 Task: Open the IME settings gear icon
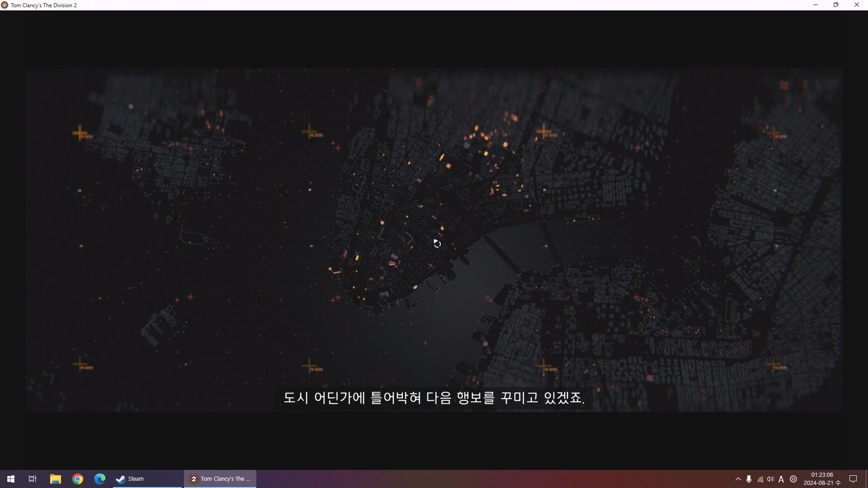793,479
